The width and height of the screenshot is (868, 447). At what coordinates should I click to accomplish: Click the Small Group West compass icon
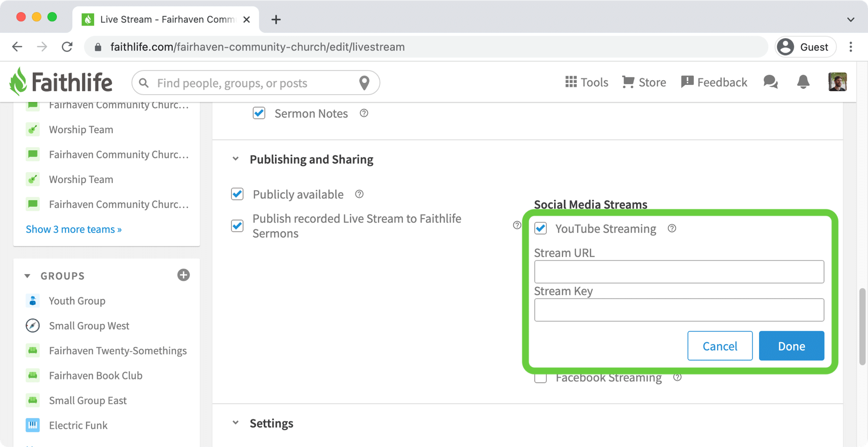(33, 326)
